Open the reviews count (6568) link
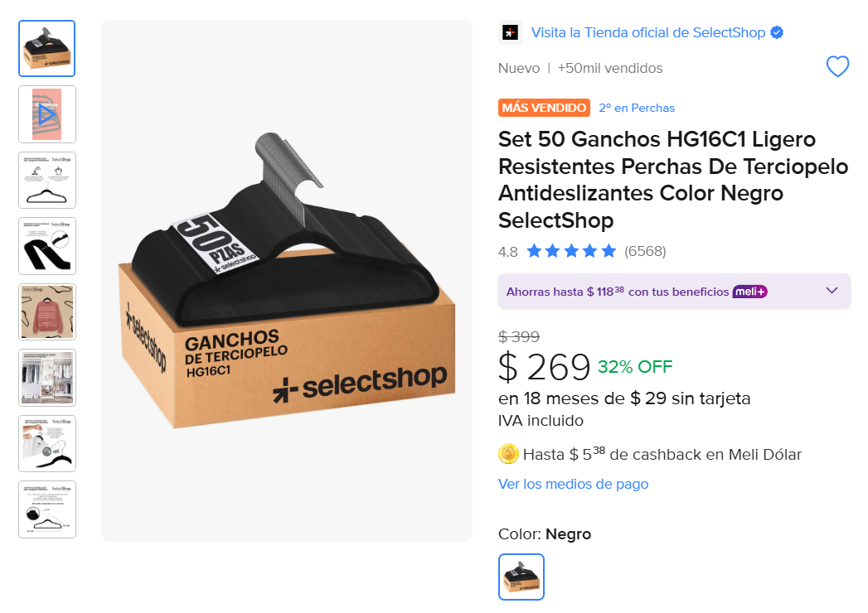Image resolution: width=868 pixels, height=613 pixels. pyautogui.click(x=645, y=251)
